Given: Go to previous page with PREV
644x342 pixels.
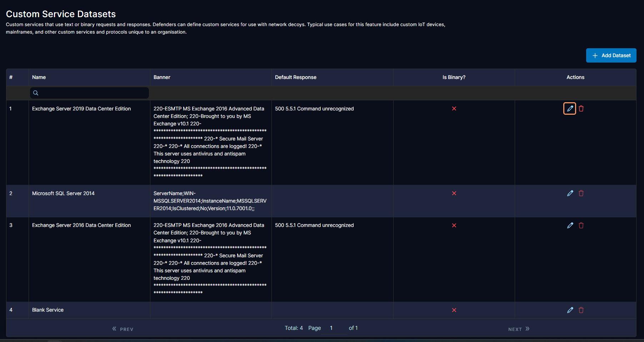Looking at the screenshot, I should pos(123,329).
